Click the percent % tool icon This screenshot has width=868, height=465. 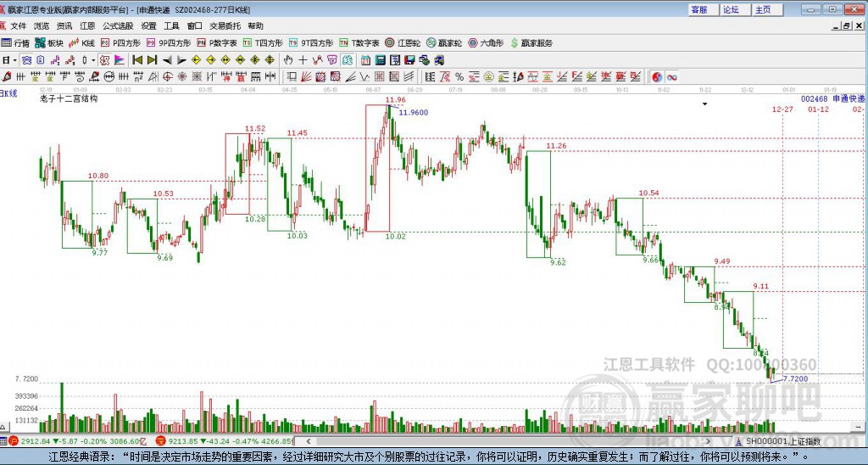(459, 77)
